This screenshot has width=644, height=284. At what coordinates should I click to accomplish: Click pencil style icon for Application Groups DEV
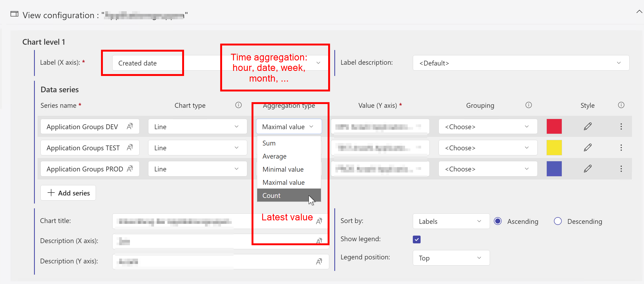(x=587, y=126)
